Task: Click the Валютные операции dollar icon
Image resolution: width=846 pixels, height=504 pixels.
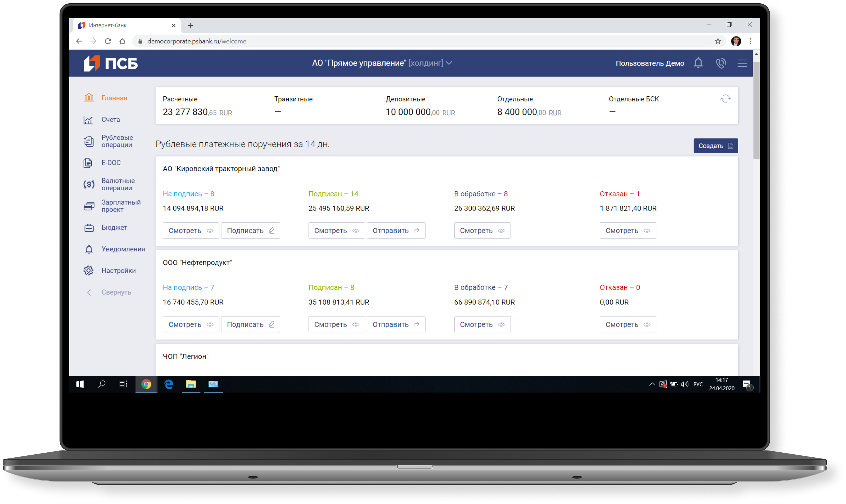Action: [x=89, y=184]
